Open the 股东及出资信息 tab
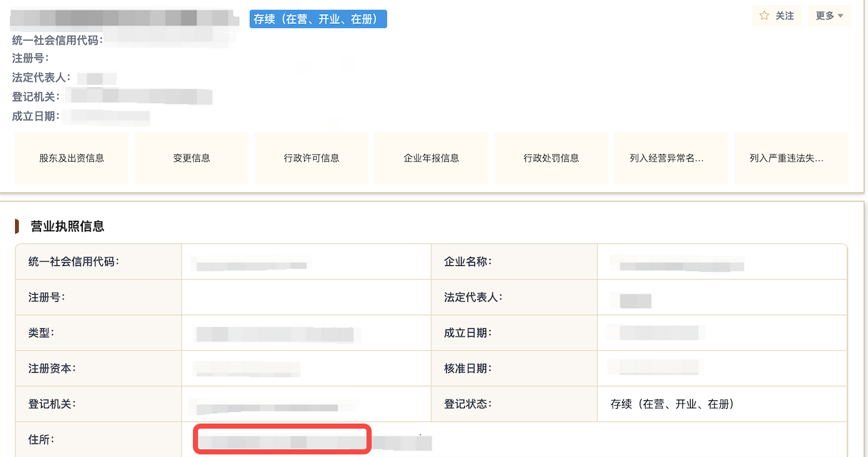 pos(72,158)
